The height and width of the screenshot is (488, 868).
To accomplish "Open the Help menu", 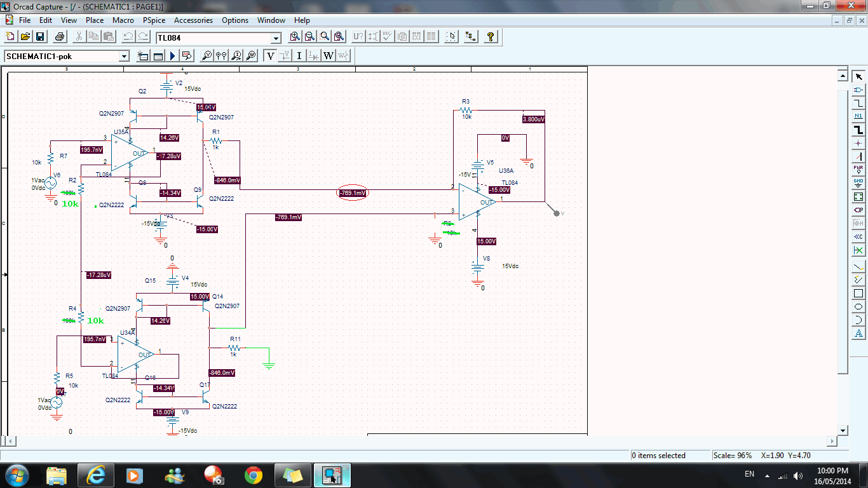I will [x=302, y=20].
